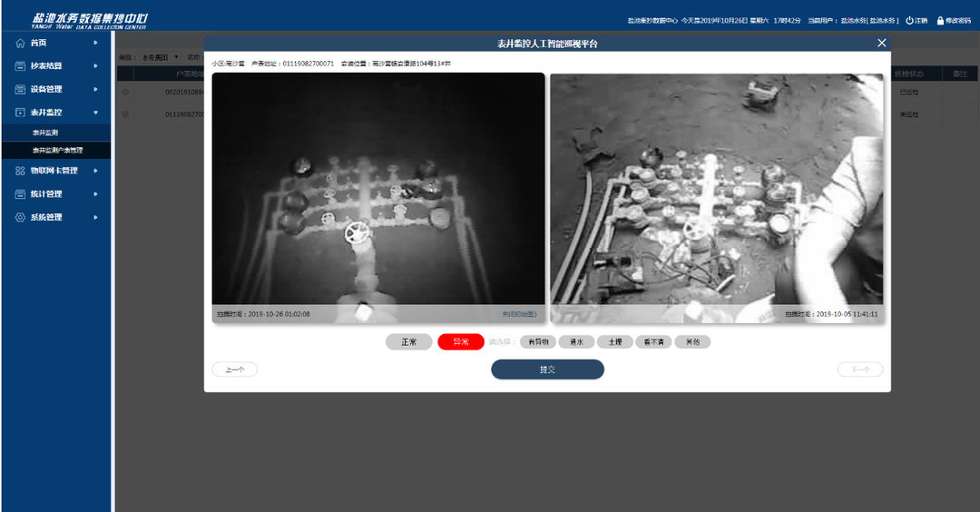This screenshot has width=980, height=512.
Task: Expand the 系统管理 menu arrow
Action: tap(95, 218)
